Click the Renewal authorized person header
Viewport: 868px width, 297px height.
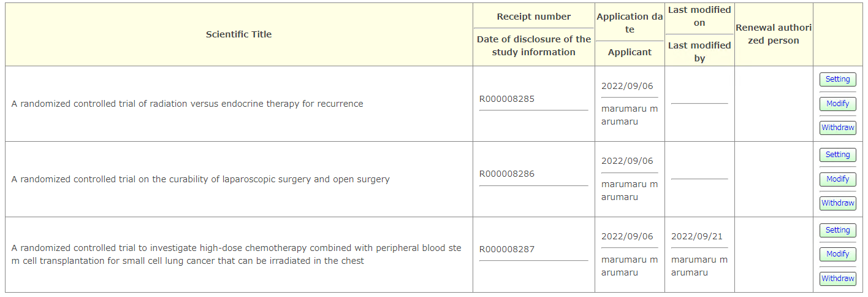[x=773, y=34]
